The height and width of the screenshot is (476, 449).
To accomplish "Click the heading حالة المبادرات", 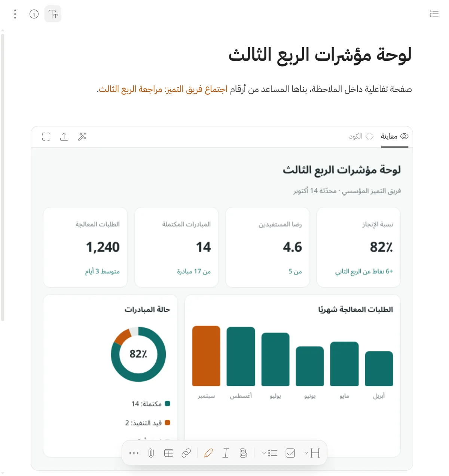I will [147, 309].
